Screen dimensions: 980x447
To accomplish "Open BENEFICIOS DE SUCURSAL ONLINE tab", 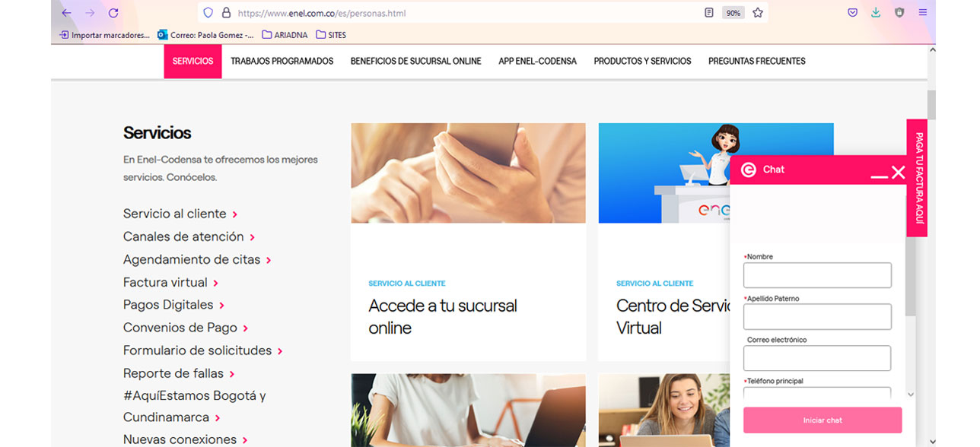I will [x=416, y=61].
